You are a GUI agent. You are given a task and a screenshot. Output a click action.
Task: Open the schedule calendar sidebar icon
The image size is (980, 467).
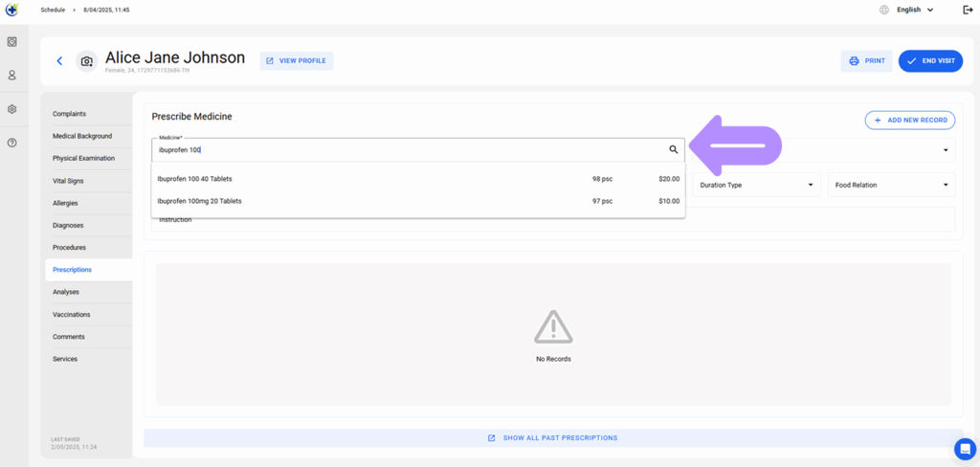pyautogui.click(x=11, y=42)
